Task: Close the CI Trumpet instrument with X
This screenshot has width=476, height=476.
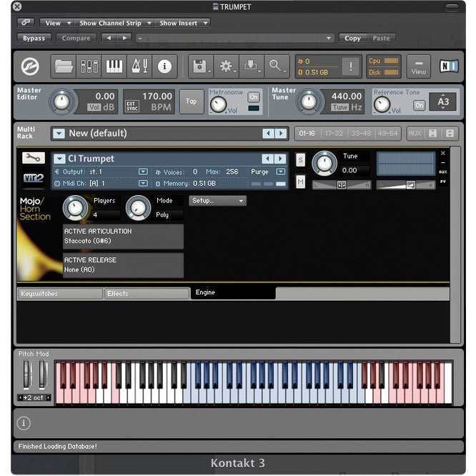Action: point(443,153)
